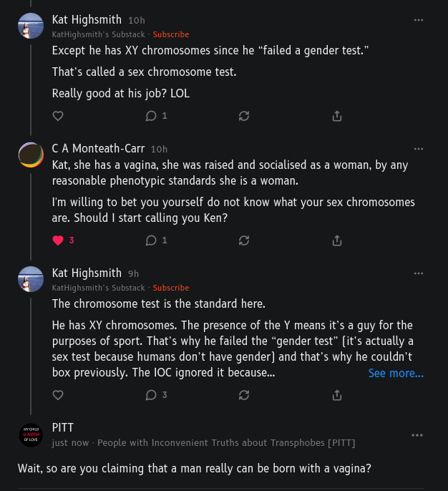Open more options for first Kat comment
448x491 pixels.
(419, 20)
